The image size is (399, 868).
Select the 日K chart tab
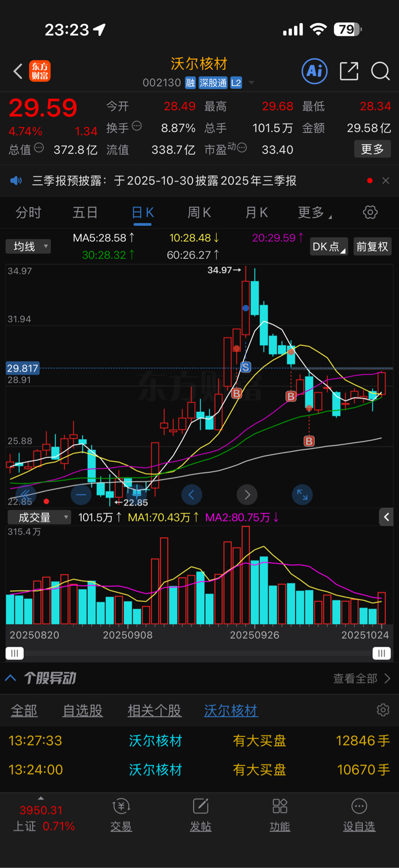click(x=142, y=212)
